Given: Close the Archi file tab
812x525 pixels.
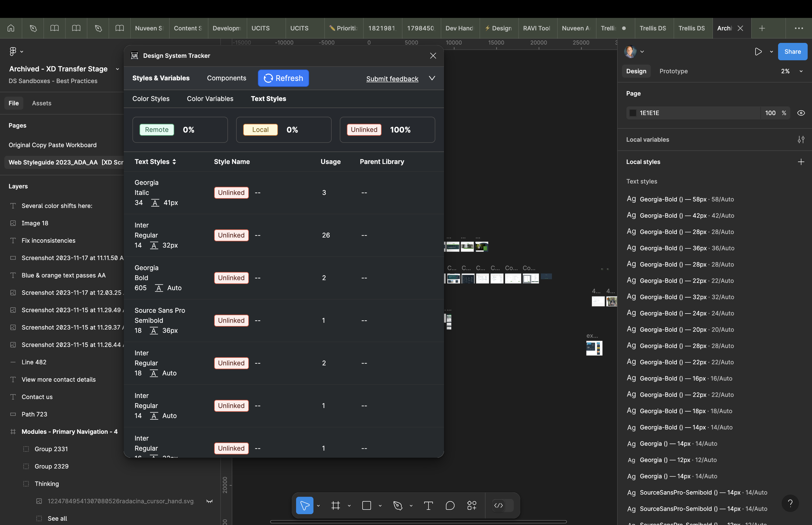Looking at the screenshot, I should tap(741, 28).
